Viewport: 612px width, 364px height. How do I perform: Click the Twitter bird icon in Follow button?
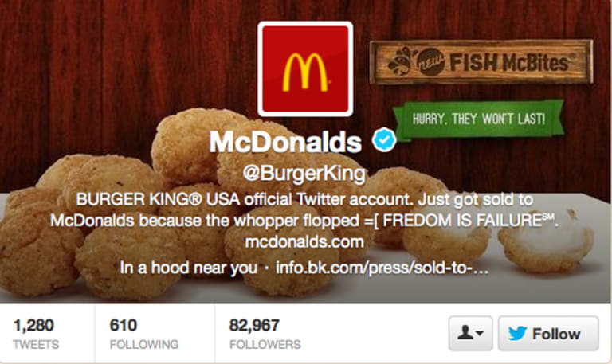point(517,334)
